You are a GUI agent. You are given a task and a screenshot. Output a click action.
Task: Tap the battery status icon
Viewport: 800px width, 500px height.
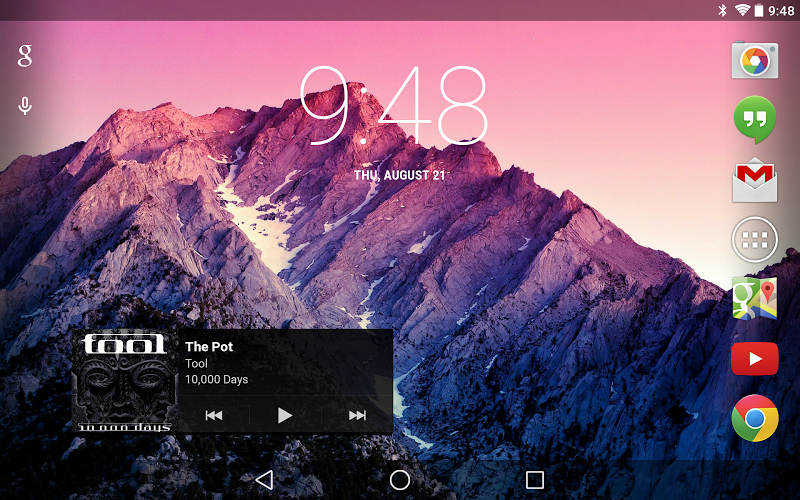tap(759, 10)
